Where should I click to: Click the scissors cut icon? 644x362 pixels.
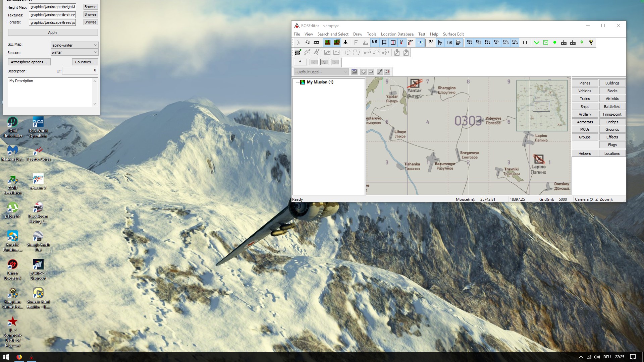pos(298,43)
